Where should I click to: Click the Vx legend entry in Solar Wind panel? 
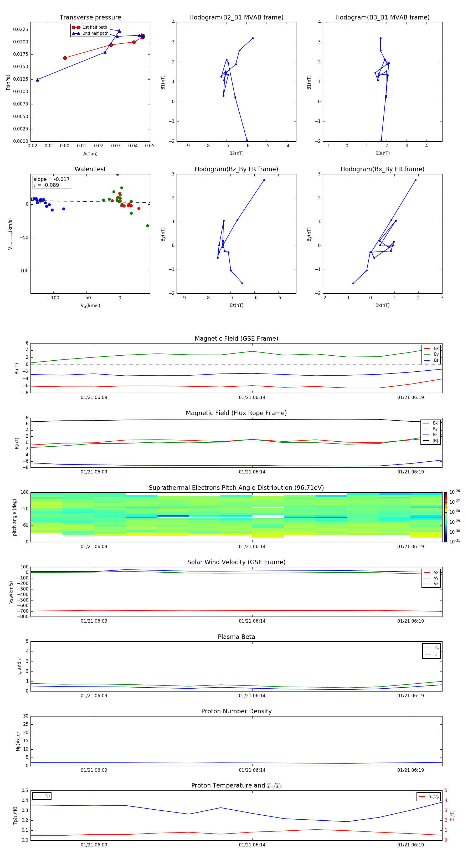pos(431,572)
